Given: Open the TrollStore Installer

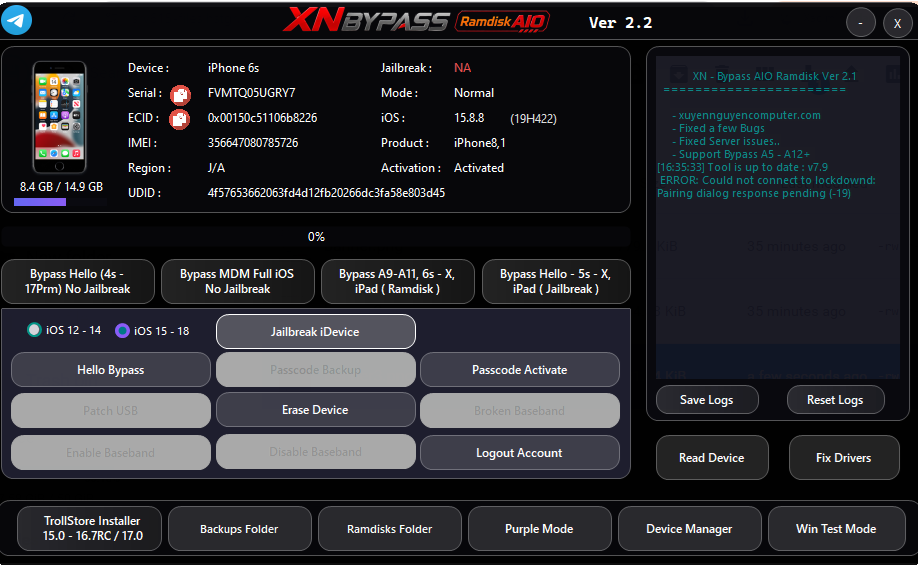Looking at the screenshot, I should click(90, 529).
